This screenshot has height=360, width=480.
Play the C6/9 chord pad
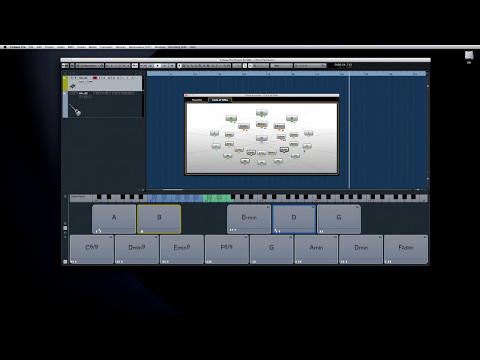[x=92, y=249]
